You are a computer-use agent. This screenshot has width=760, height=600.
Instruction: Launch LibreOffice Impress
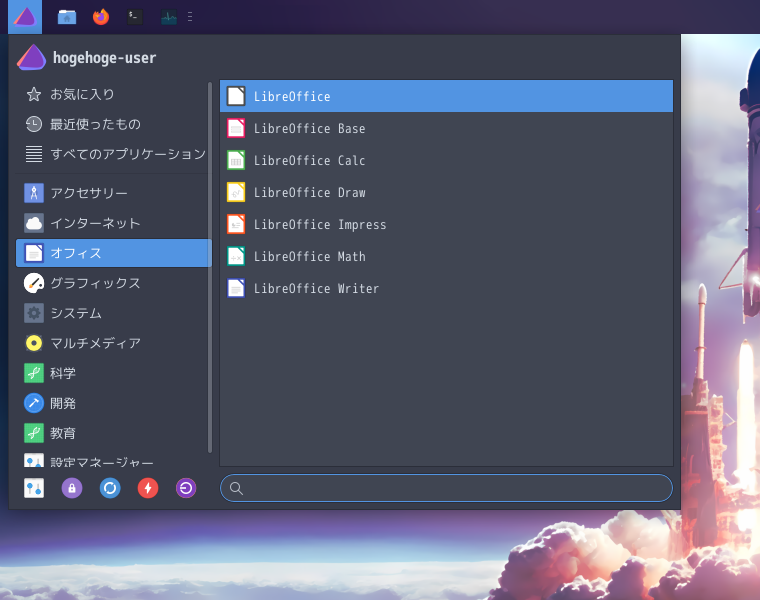(446, 224)
